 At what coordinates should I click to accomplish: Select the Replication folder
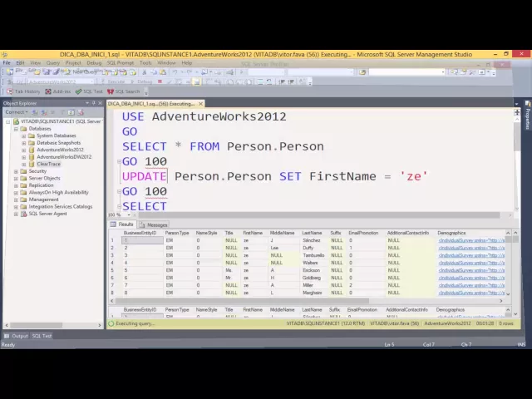[41, 185]
